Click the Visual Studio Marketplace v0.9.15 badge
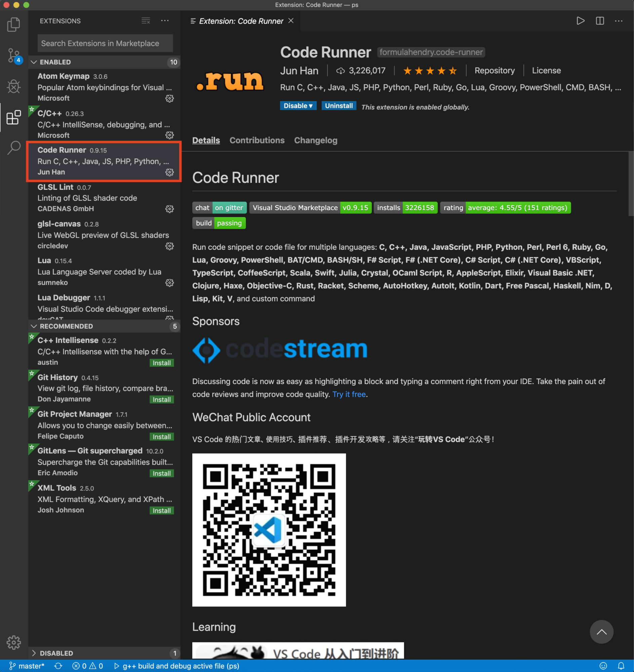 pyautogui.click(x=310, y=208)
